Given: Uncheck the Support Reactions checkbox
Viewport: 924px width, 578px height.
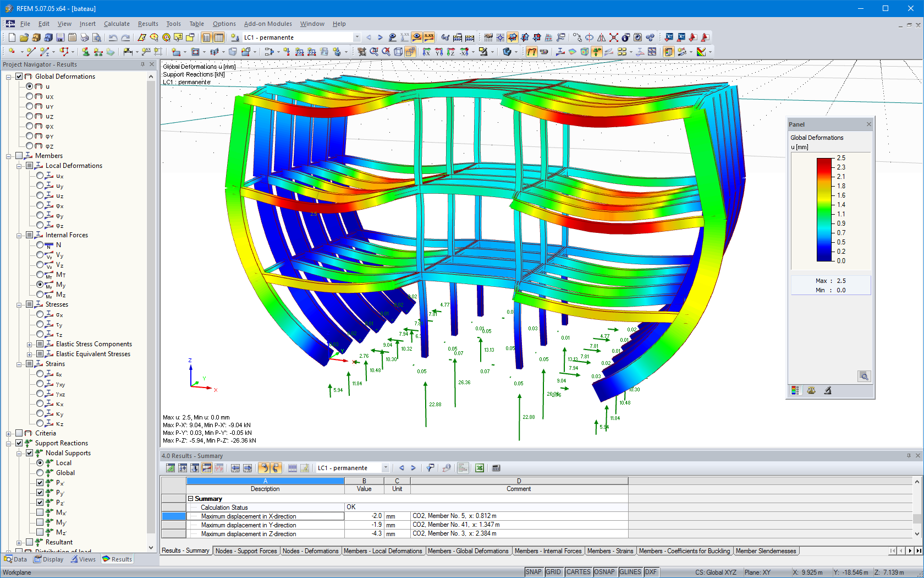Looking at the screenshot, I should pyautogui.click(x=19, y=443).
